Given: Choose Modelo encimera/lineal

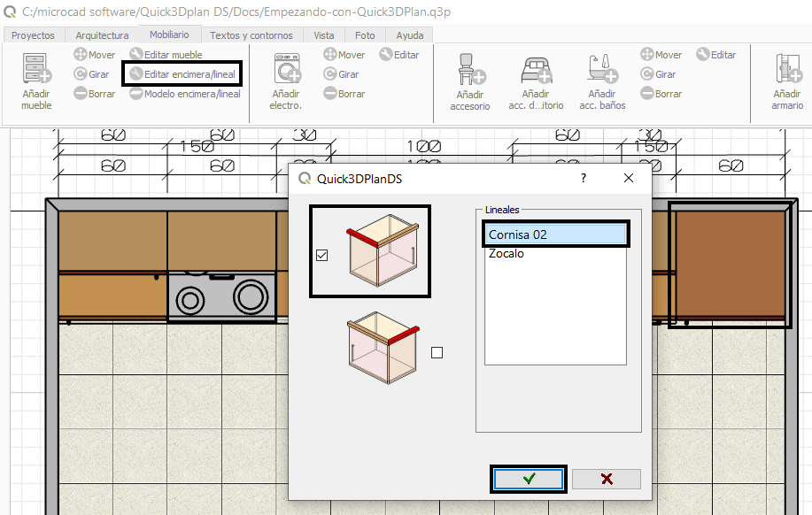Looking at the screenshot, I should tap(185, 94).
